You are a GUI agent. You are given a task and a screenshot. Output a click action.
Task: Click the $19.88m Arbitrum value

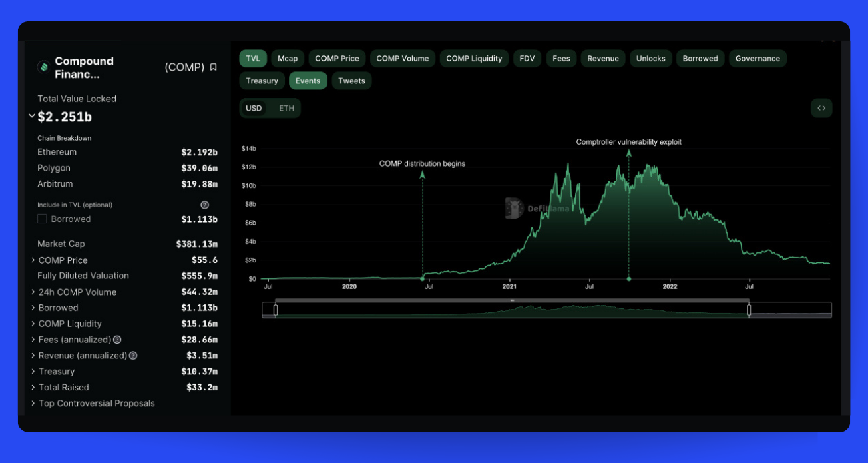[200, 184]
